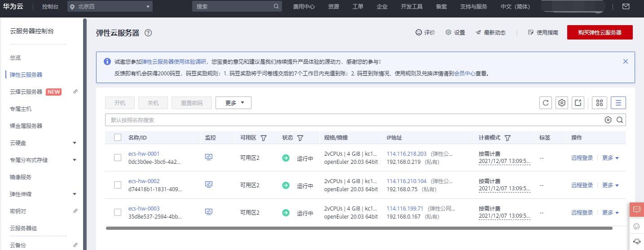Click the refresh list icon

point(546,103)
